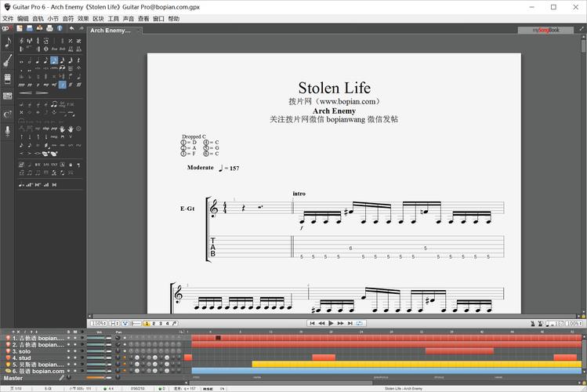This screenshot has height=392, width=587.
Task: Jump to the end of the song
Action: (350, 323)
